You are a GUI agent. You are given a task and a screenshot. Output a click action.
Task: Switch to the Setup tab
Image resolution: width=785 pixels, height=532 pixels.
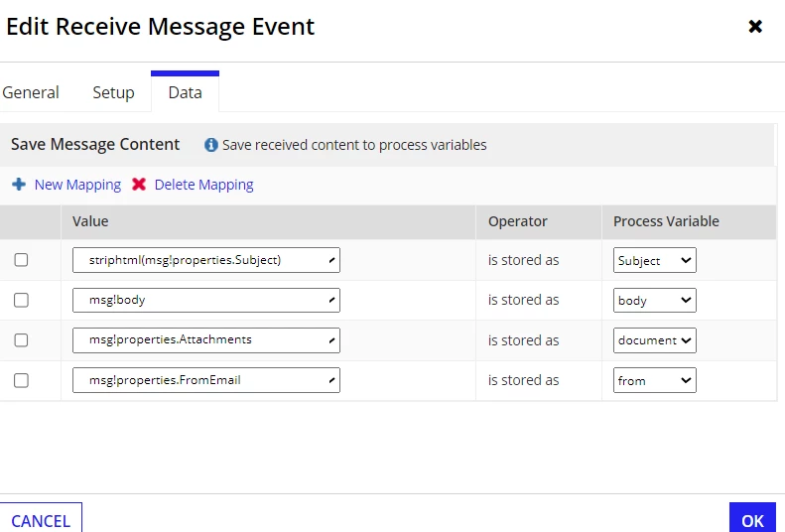tap(114, 92)
